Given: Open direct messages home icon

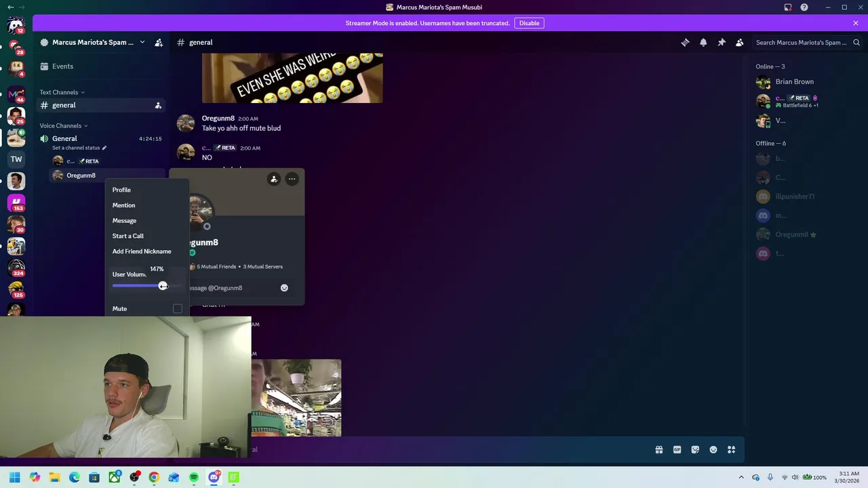Looking at the screenshot, I should click(x=16, y=26).
